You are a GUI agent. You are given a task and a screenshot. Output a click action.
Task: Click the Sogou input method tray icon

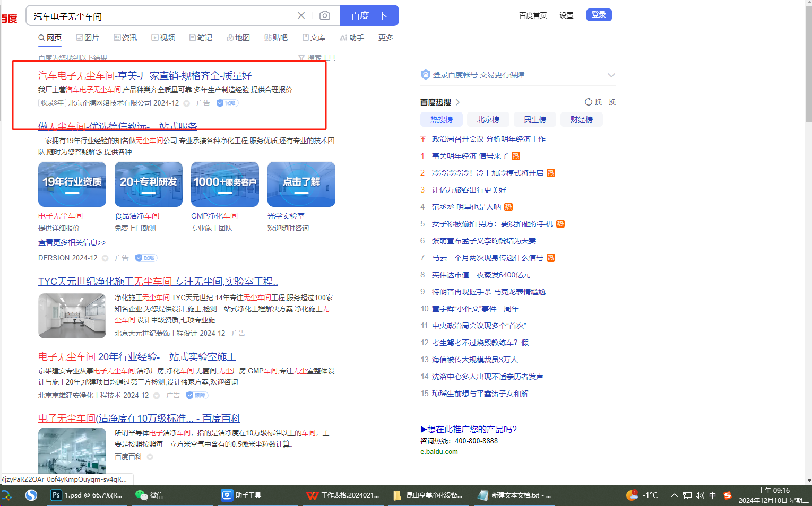click(727, 495)
